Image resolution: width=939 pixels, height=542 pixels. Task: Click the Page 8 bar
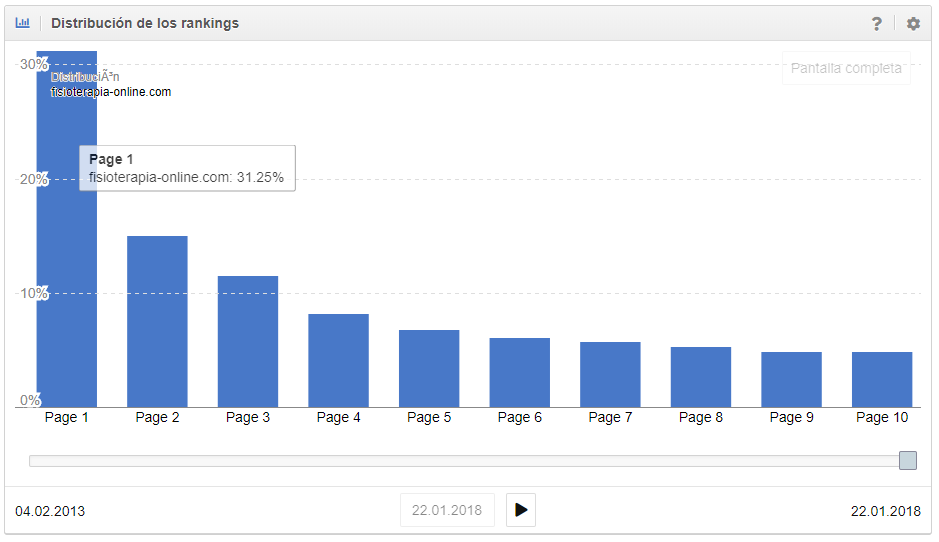pos(701,377)
